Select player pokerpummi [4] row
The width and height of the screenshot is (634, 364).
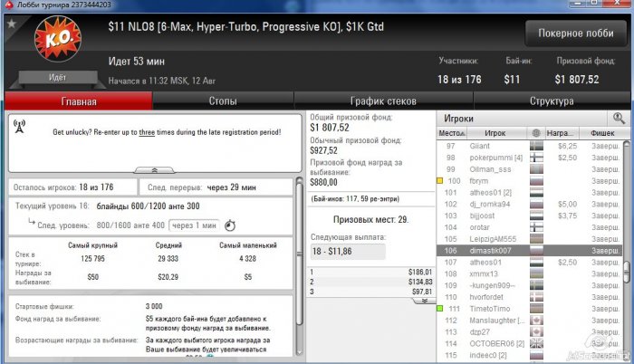[x=529, y=158]
